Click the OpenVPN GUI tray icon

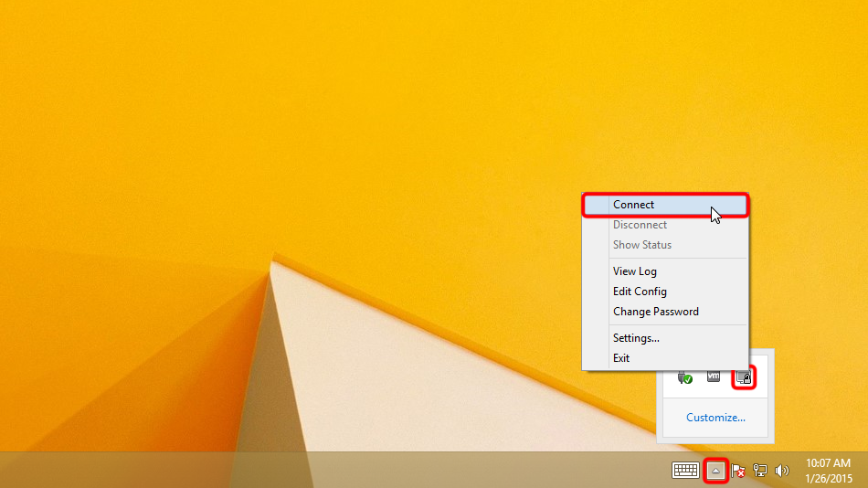point(743,377)
